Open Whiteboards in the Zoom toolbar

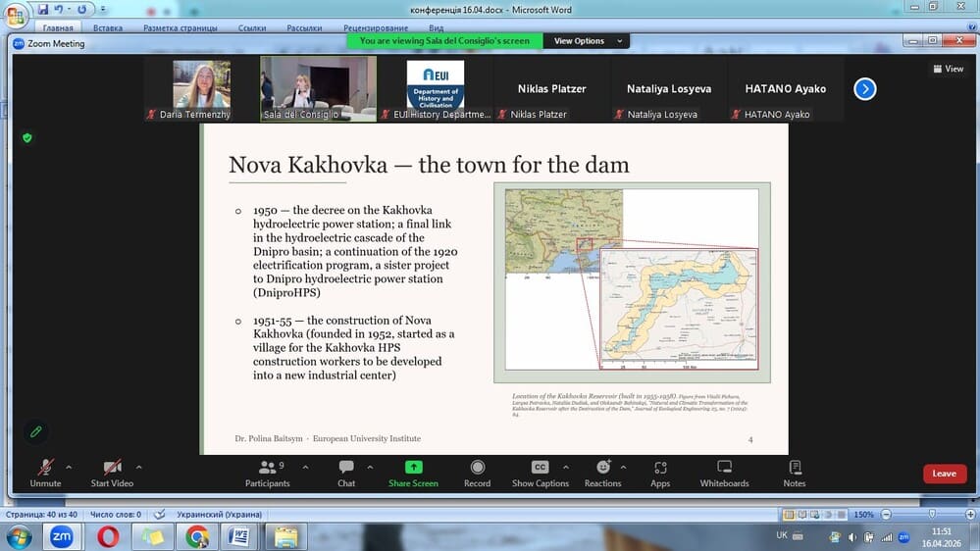(x=724, y=473)
